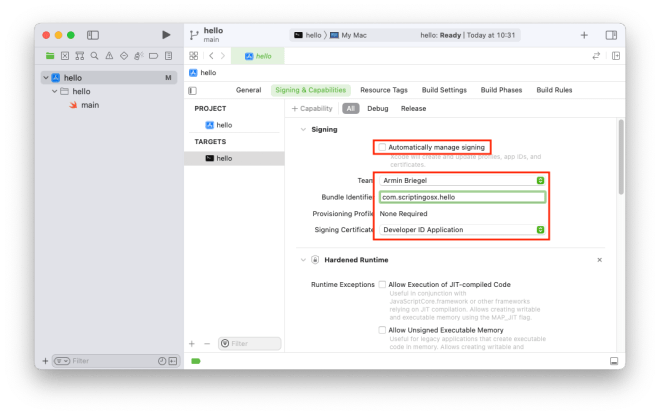The image size is (660, 415).
Task: Open the Find navigator magnifier icon
Action: [x=94, y=56]
